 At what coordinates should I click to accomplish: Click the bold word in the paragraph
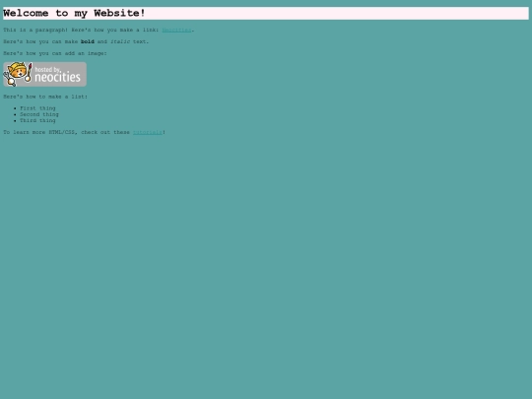pos(88,41)
